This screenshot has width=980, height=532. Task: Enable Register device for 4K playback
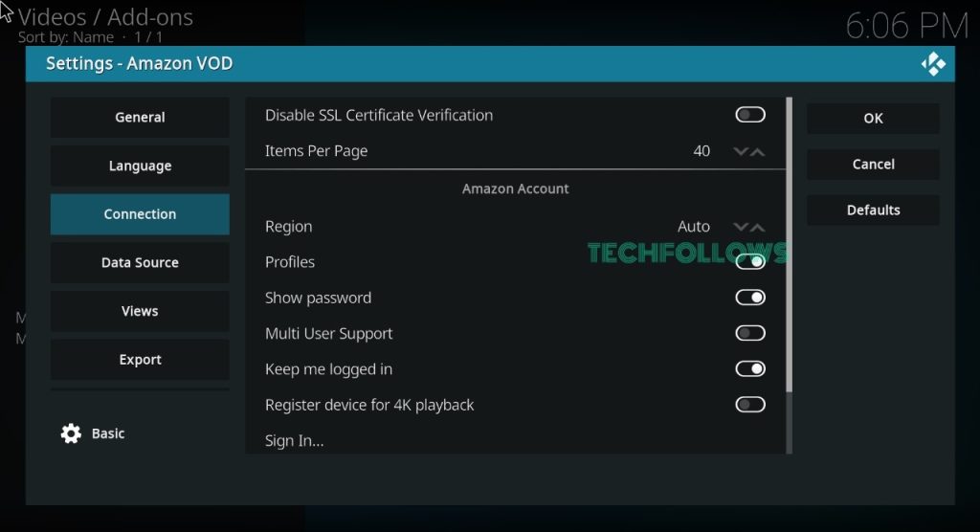tap(750, 405)
